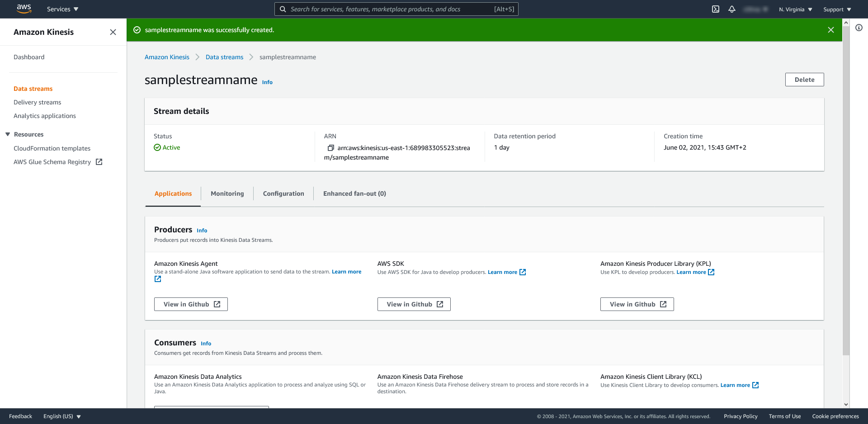Image resolution: width=868 pixels, height=424 pixels.
Task: Open Learn more for Amazon Kinesis Agent
Action: (x=346, y=272)
